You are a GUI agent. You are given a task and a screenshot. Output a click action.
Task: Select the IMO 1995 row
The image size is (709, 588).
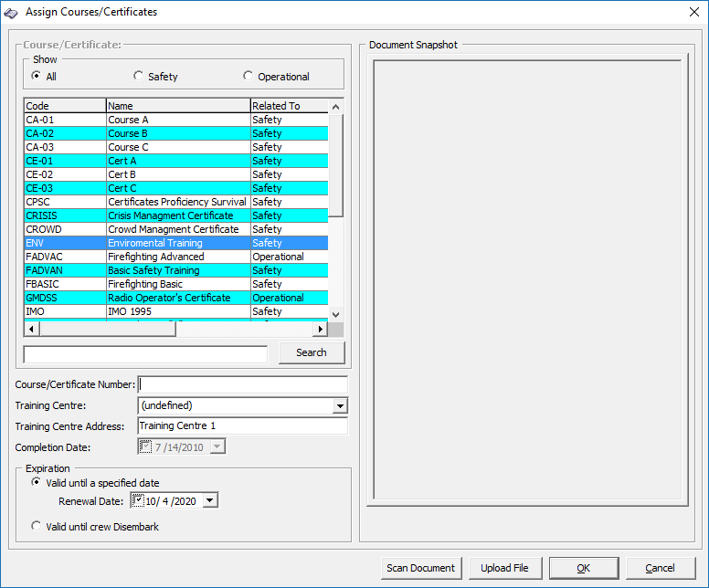point(176,312)
